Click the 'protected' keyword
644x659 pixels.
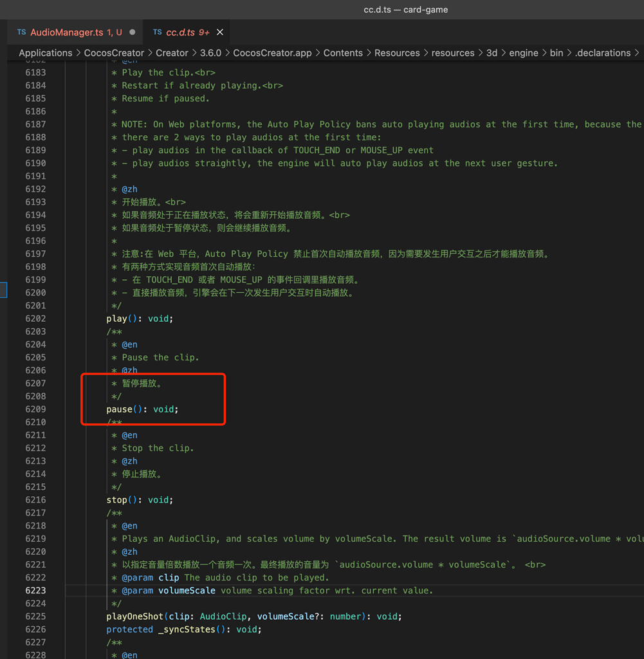[129, 629]
